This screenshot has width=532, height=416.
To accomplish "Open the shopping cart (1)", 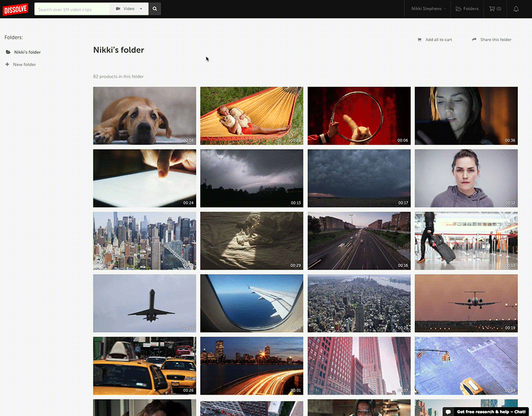I will click(495, 9).
